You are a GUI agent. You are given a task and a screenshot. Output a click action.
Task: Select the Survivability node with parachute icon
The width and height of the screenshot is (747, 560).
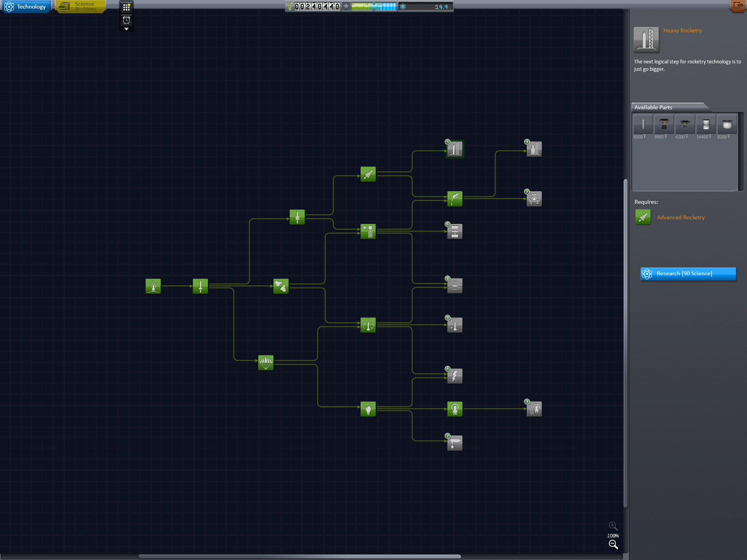266,362
